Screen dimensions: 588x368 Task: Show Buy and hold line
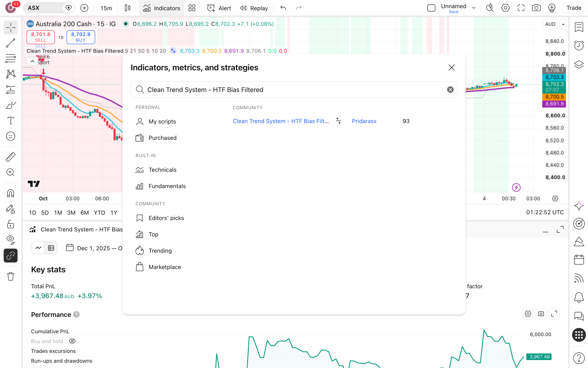[x=72, y=341]
